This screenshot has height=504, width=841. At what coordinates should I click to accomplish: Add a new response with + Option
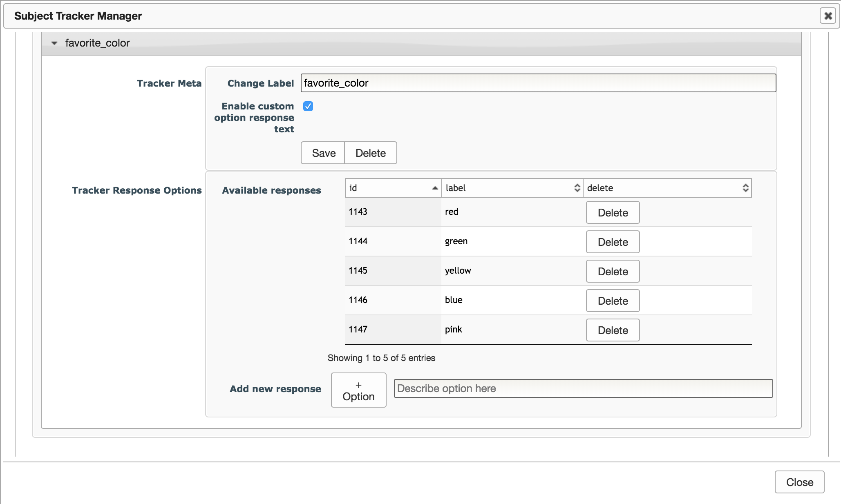click(x=358, y=390)
